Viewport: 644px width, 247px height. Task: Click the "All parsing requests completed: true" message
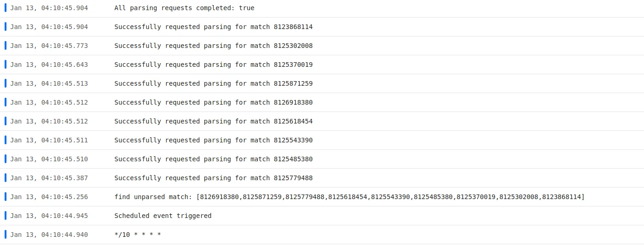click(184, 8)
